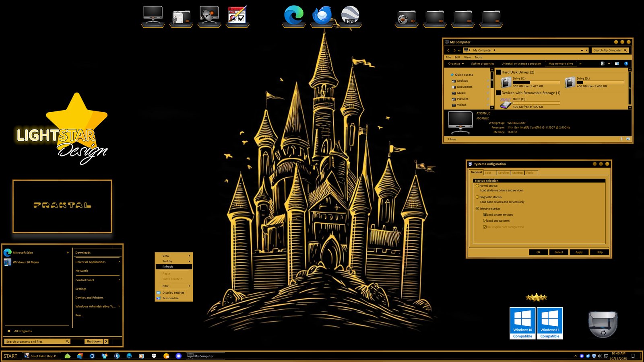Open Drive (C:) hard disk icon
644x362 pixels.
coord(506,82)
